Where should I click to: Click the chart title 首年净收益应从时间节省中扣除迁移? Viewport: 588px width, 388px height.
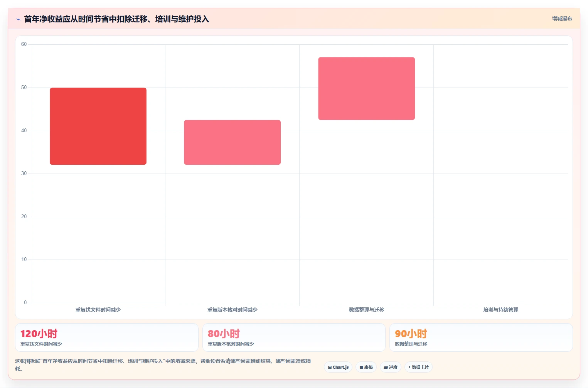click(x=116, y=19)
